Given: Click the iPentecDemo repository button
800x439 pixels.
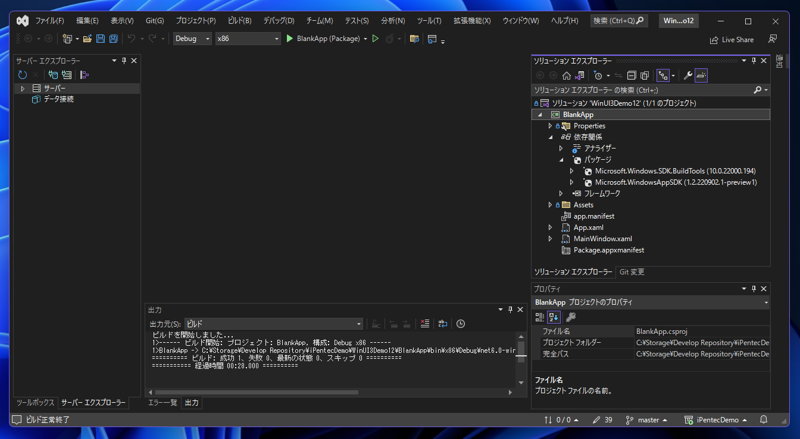Looking at the screenshot, I should pyautogui.click(x=715, y=420).
